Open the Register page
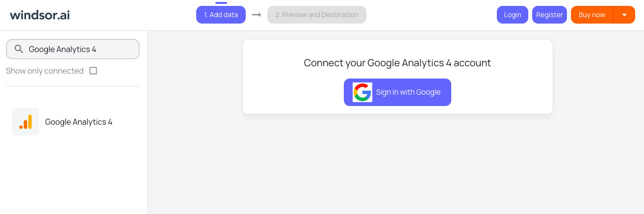644x214 pixels. tap(549, 15)
